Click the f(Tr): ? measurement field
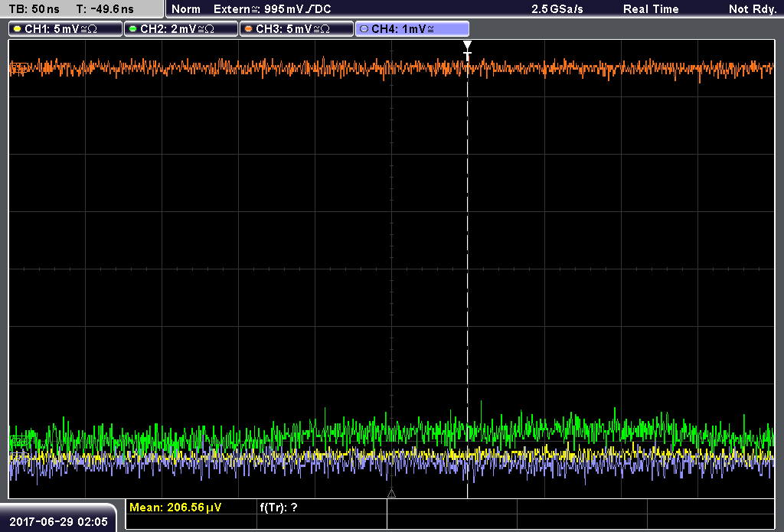 click(279, 507)
